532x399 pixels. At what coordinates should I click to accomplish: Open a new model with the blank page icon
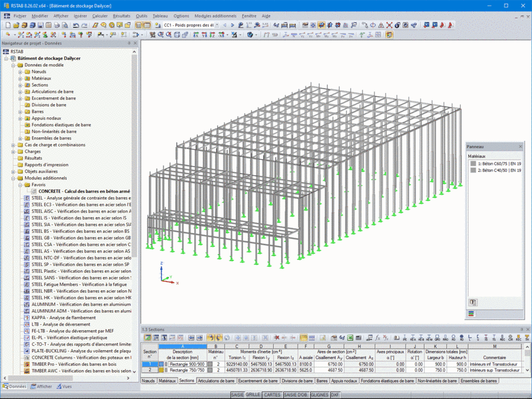point(8,25)
